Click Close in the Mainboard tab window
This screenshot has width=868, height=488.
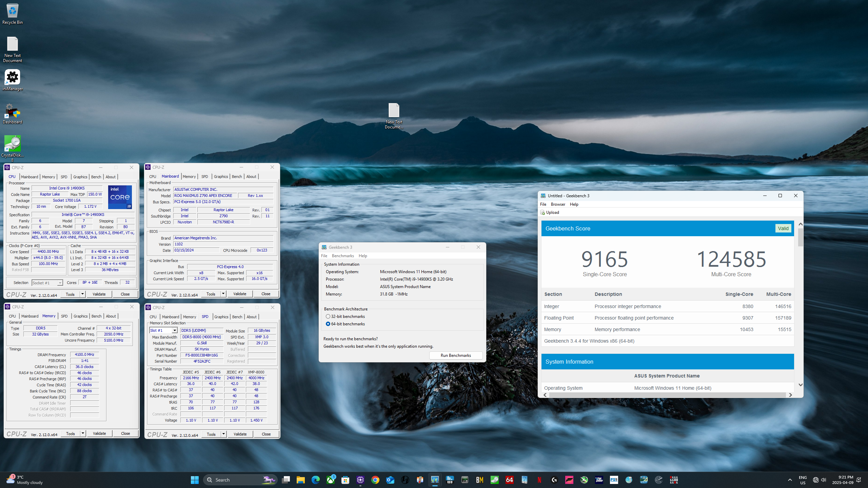266,294
